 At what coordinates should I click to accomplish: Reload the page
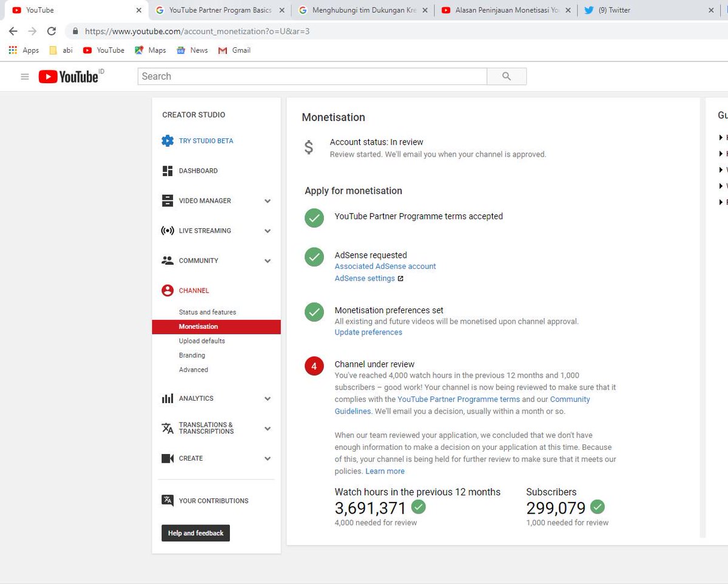52,31
